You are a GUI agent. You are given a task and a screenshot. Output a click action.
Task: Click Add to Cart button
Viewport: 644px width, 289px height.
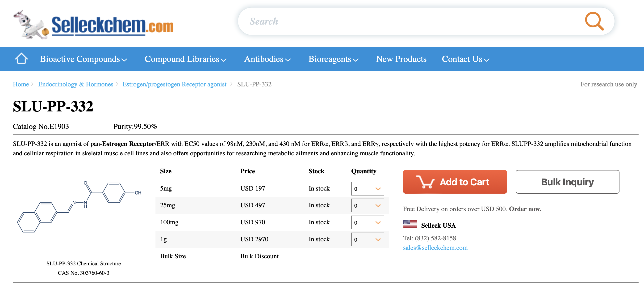point(455,182)
